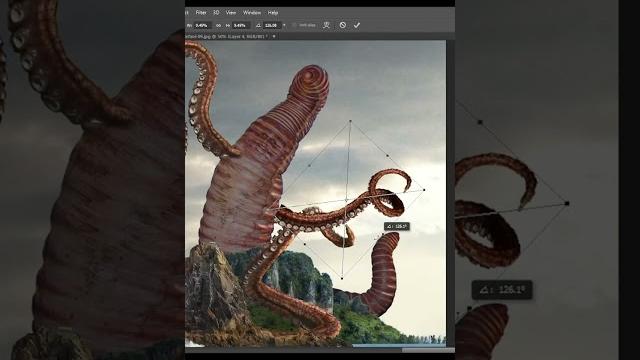Toggle the link between width and height
Screen dimensions: 640x360
[x=218, y=25]
